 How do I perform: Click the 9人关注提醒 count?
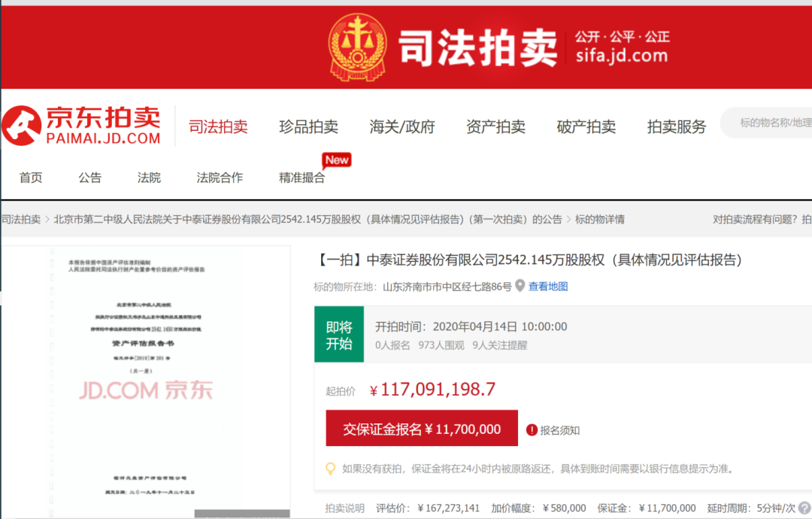click(500, 345)
